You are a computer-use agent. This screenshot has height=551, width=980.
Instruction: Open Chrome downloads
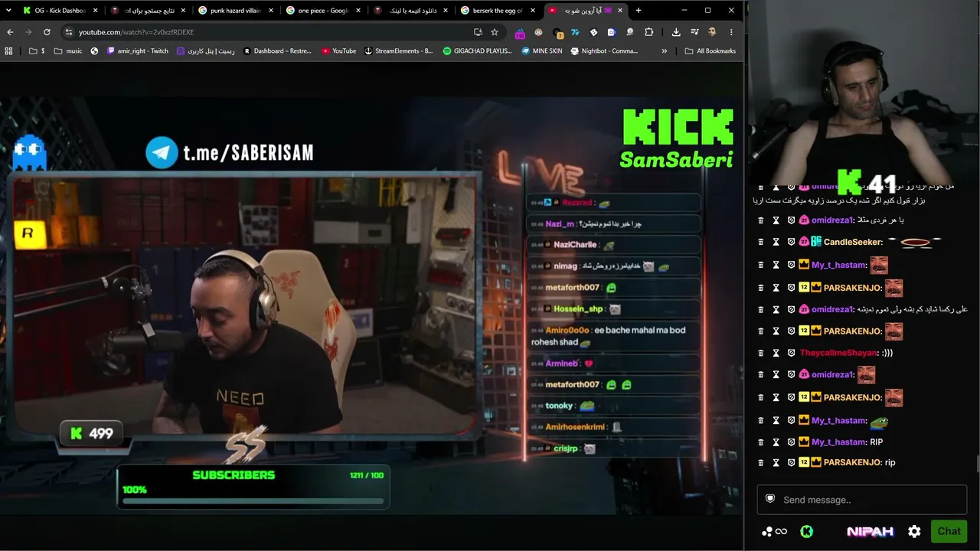click(x=676, y=32)
